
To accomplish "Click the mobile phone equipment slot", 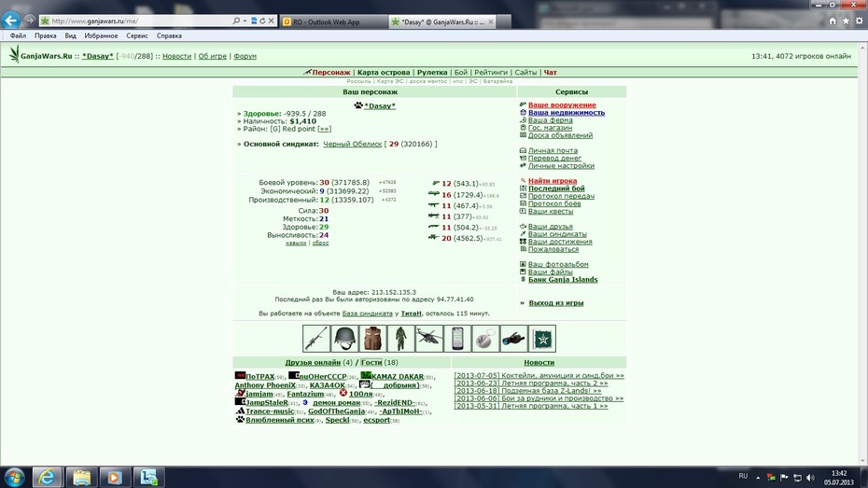I will coord(457,338).
